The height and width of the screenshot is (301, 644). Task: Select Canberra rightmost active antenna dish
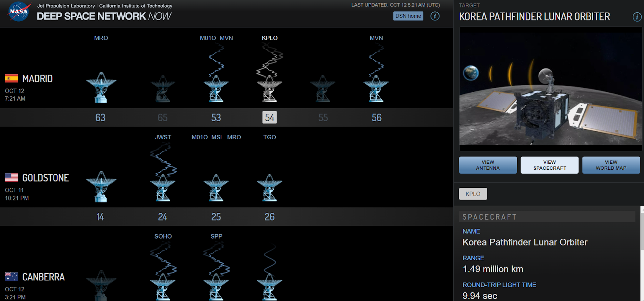270,287
